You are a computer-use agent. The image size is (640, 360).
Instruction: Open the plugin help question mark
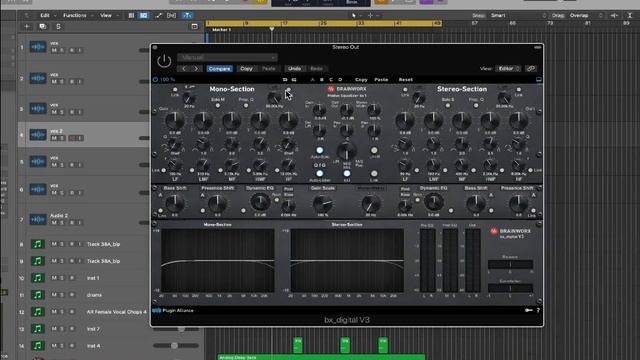[x=538, y=311]
